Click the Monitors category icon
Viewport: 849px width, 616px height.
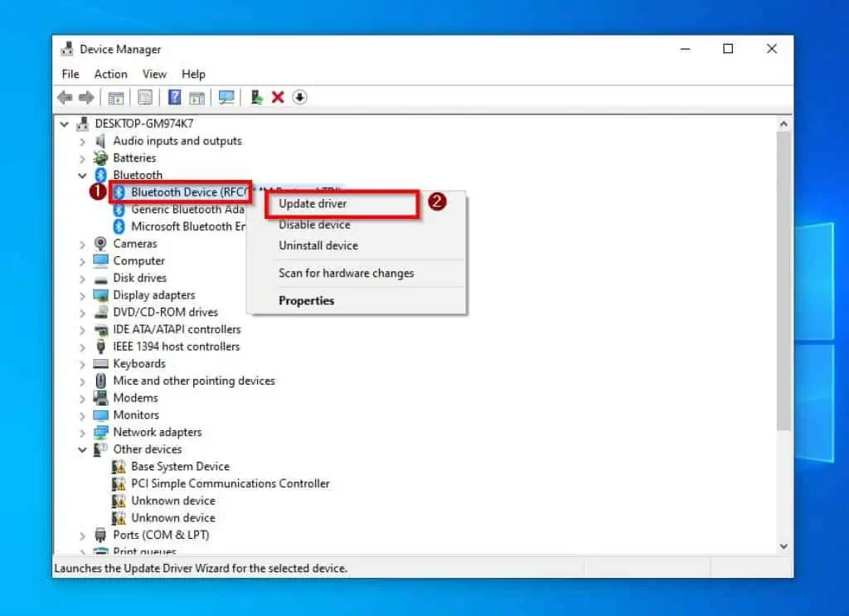pos(100,415)
